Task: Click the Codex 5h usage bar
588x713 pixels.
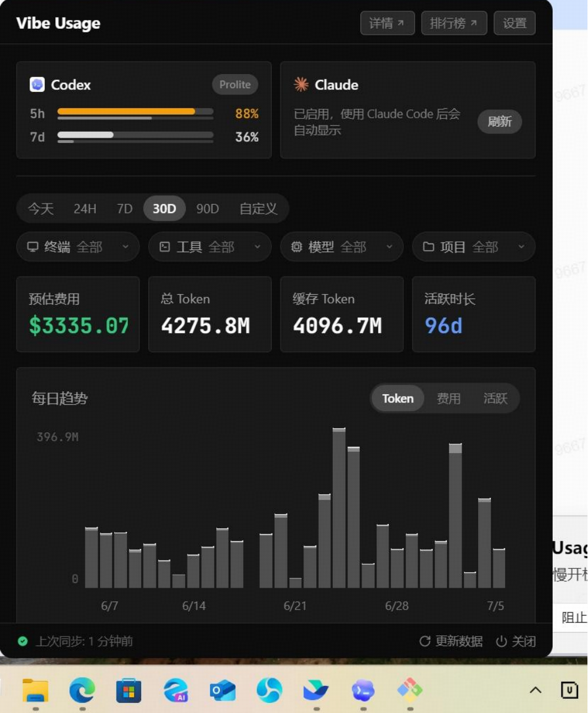Action: coord(135,112)
